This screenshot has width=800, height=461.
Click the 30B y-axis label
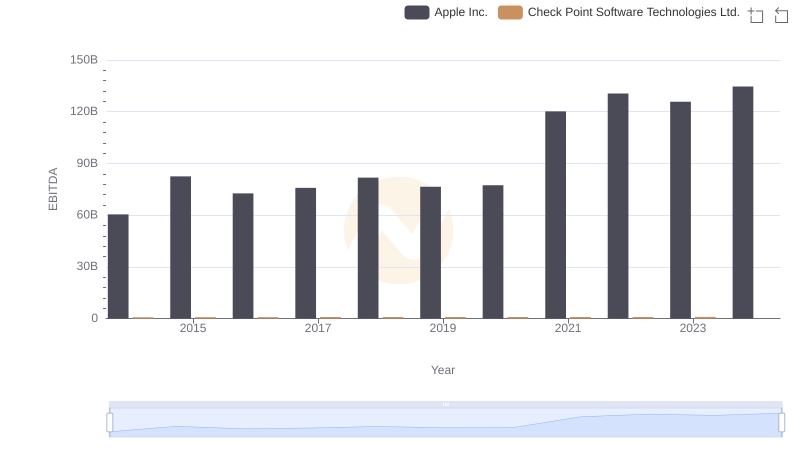87,266
